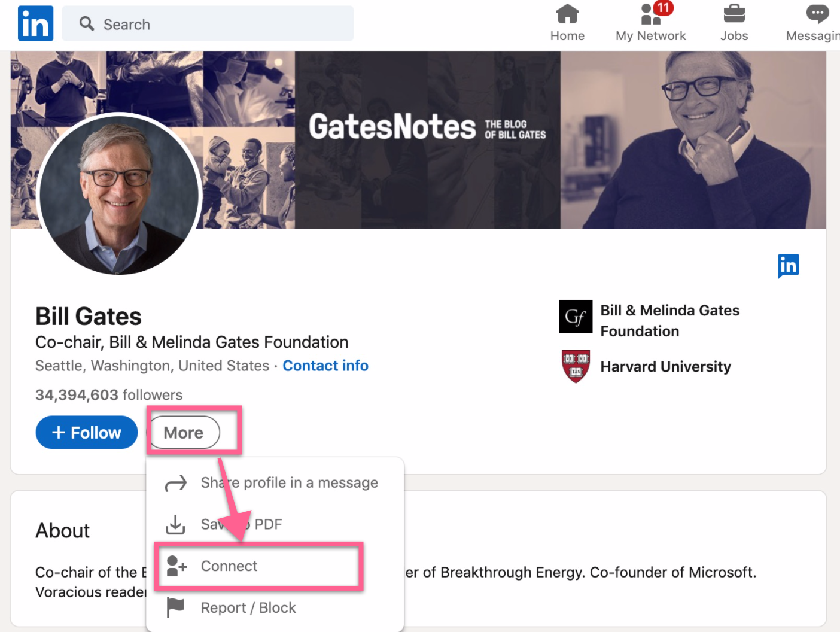
Task: Click the Bill & Melinda Gates Foundation link
Action: tap(669, 321)
